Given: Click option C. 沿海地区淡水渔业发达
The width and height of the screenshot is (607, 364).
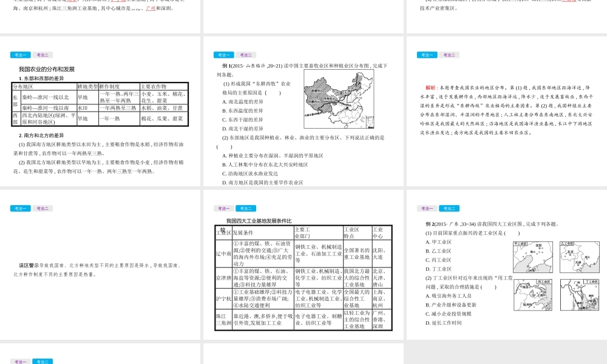Looking at the screenshot, I should (x=250, y=174).
